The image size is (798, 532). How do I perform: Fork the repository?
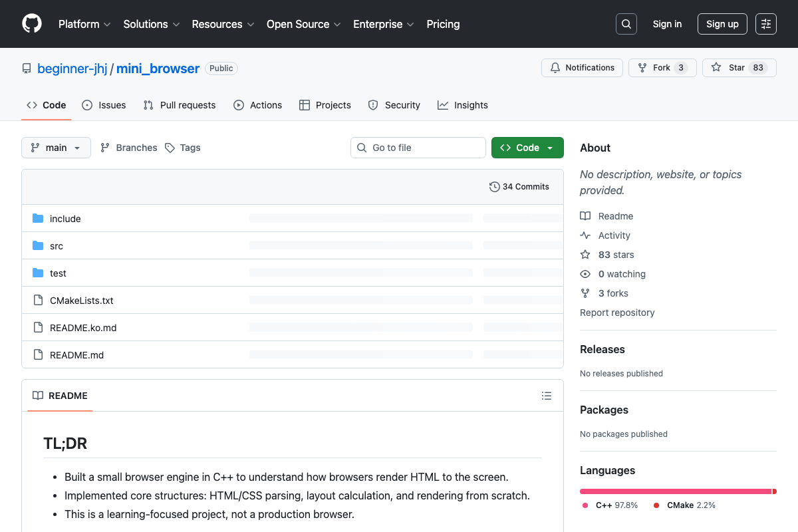point(662,68)
